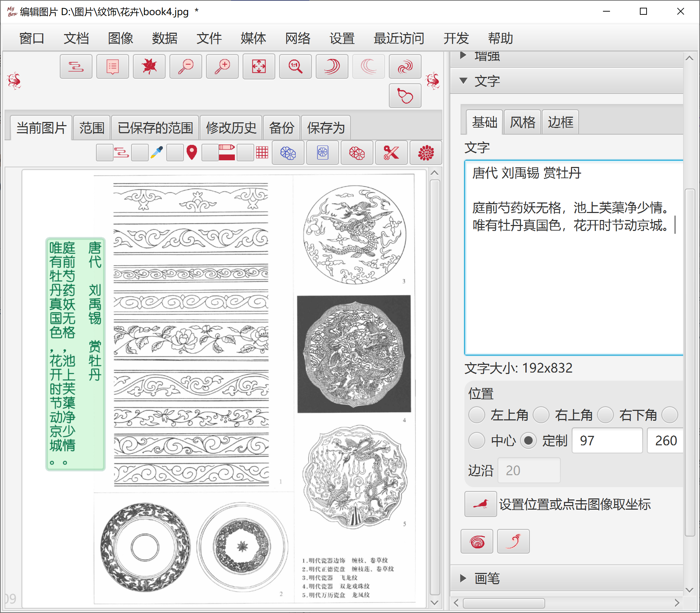This screenshot has width=700, height=613.
Task: Click the red curved arrow button below position
Action: [513, 541]
